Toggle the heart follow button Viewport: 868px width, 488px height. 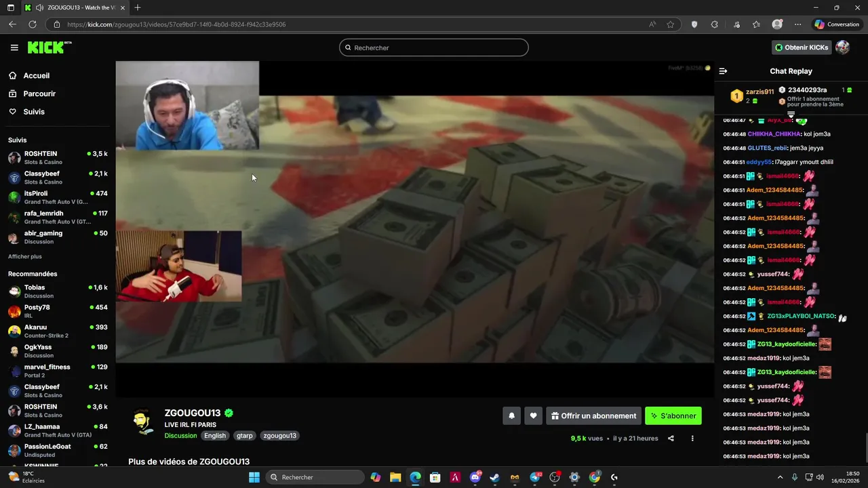pyautogui.click(x=534, y=416)
